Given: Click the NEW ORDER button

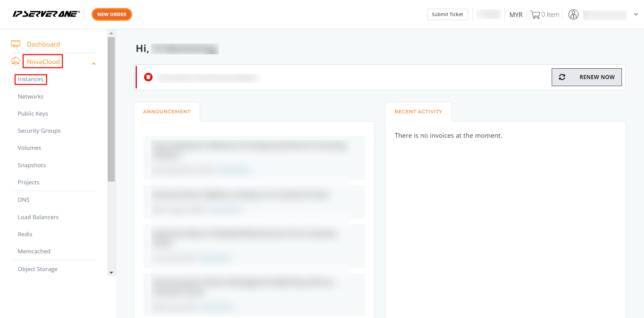Looking at the screenshot, I should (x=112, y=14).
